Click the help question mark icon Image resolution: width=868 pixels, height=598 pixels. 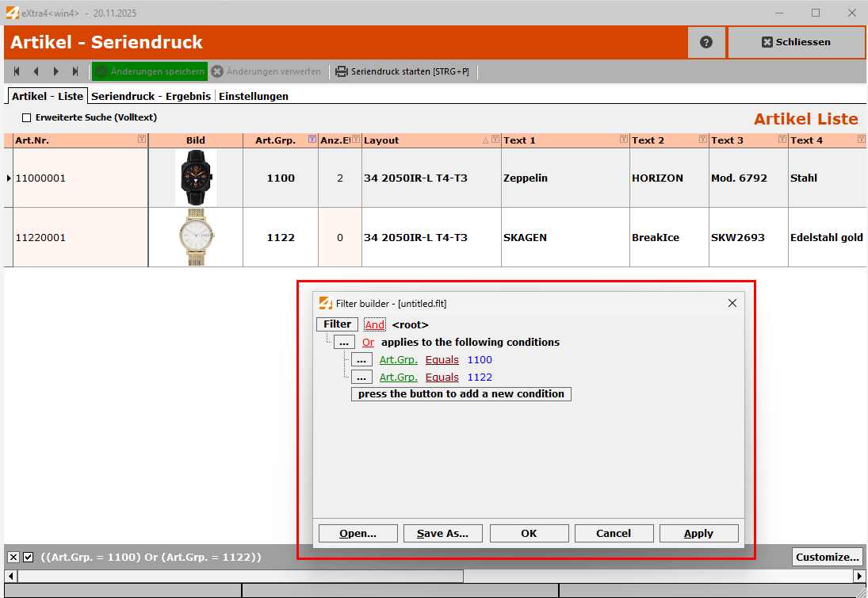pyautogui.click(x=706, y=43)
